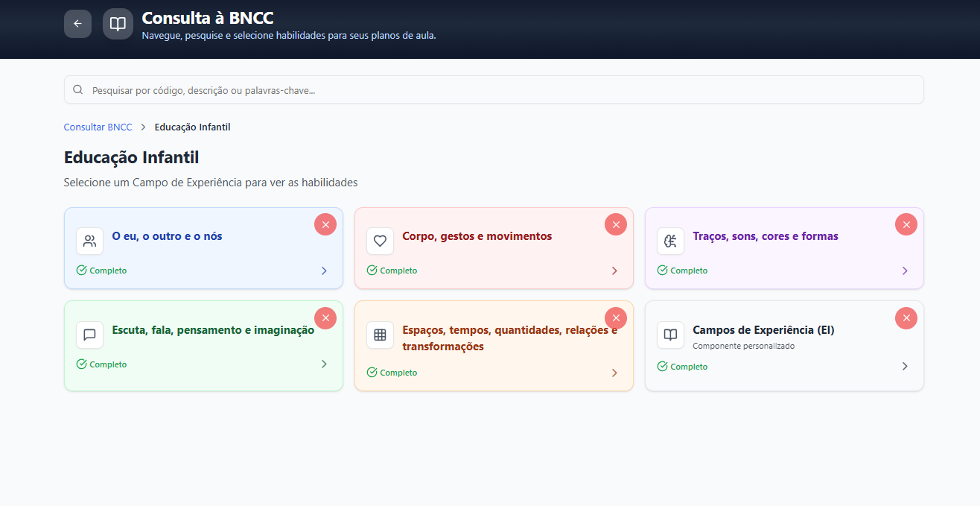Click the magnifier icon in search bar
This screenshot has height=506, width=980.
point(78,90)
